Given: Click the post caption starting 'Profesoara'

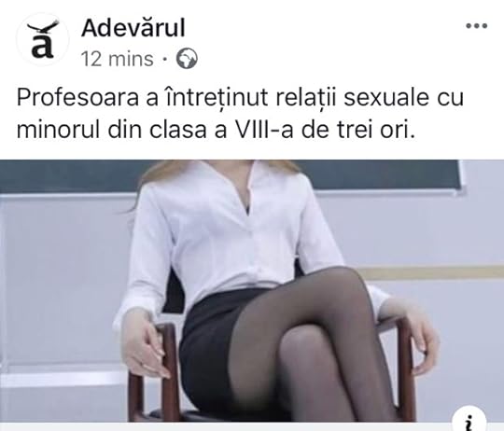Looking at the screenshot, I should coord(240,114).
